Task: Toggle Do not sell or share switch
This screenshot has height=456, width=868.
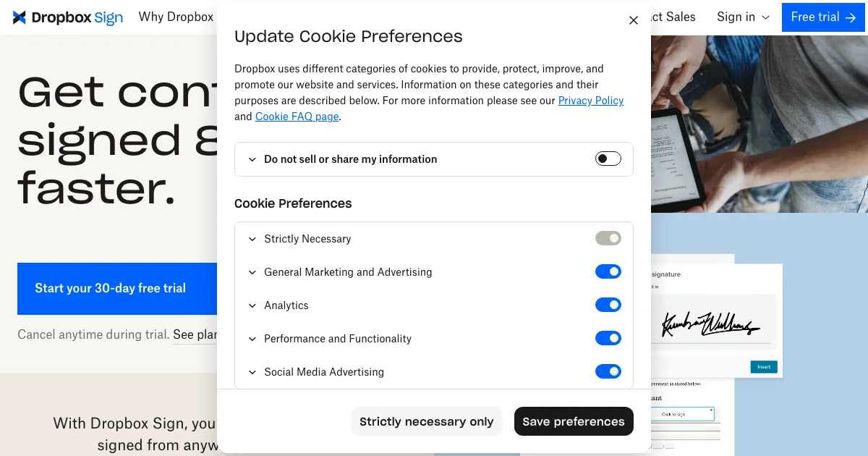Action: tap(608, 159)
